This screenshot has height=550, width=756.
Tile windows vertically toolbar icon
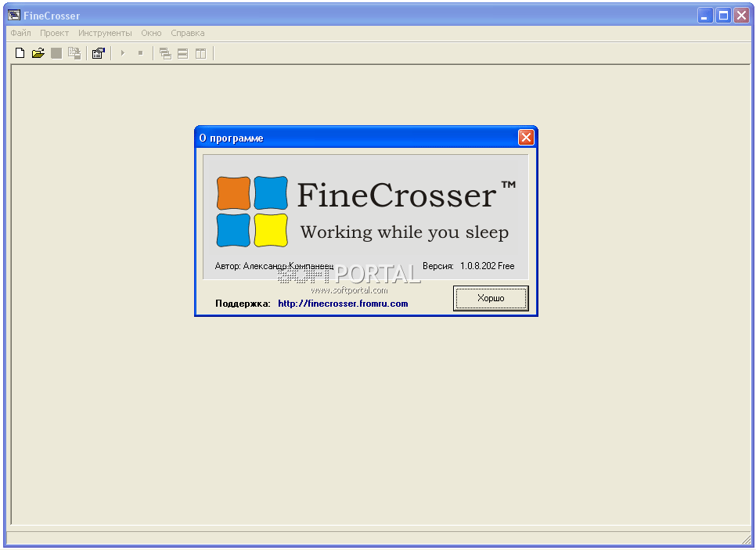(x=200, y=53)
